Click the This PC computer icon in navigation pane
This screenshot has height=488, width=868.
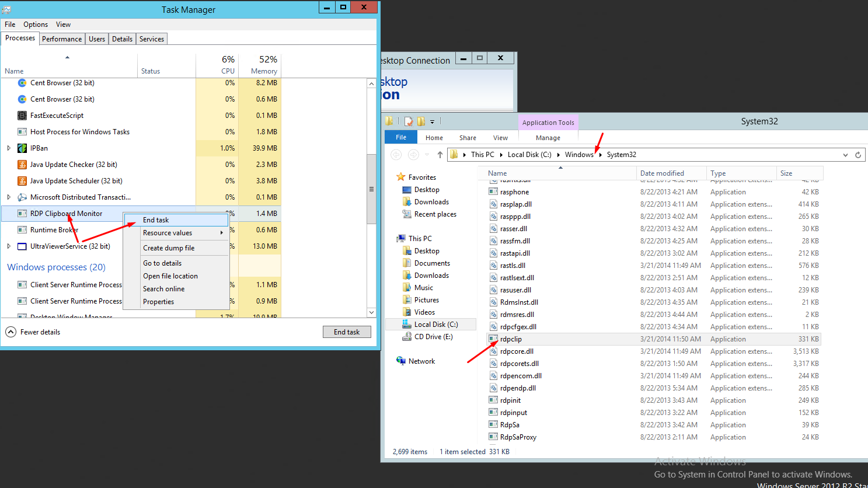tap(401, 239)
